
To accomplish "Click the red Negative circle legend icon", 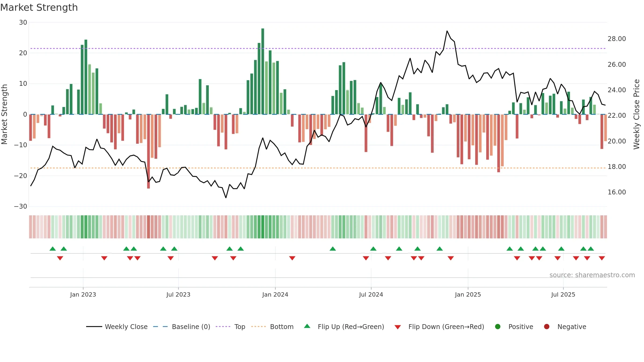I will pyautogui.click(x=547, y=327).
